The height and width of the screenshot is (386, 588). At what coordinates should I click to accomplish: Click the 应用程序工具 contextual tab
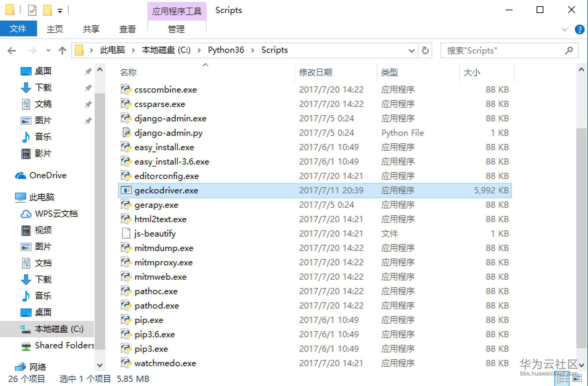(177, 11)
